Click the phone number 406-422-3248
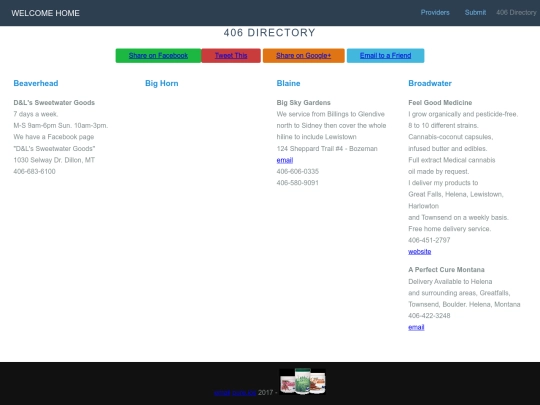This screenshot has width=540, height=405. [429, 316]
